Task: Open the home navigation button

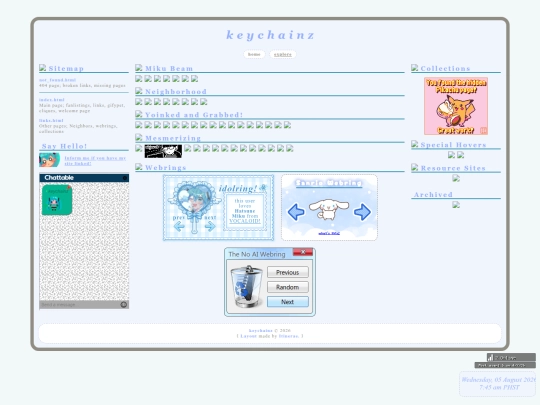Action: (x=254, y=54)
